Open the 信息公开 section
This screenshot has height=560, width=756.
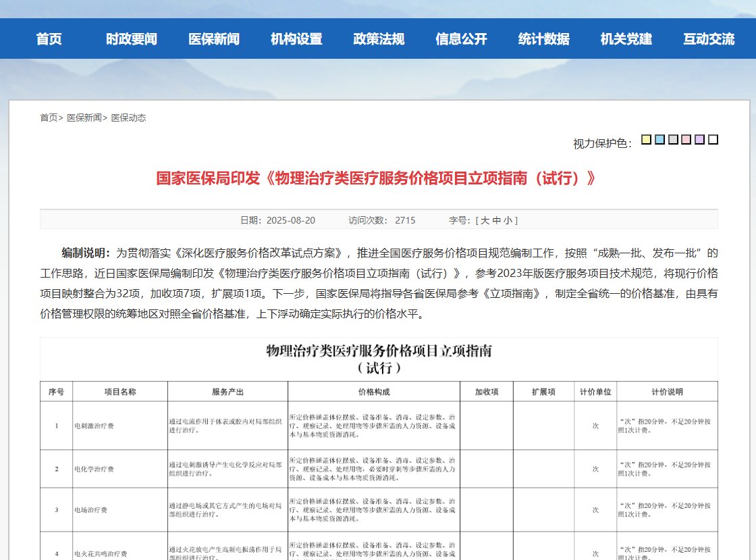click(461, 39)
